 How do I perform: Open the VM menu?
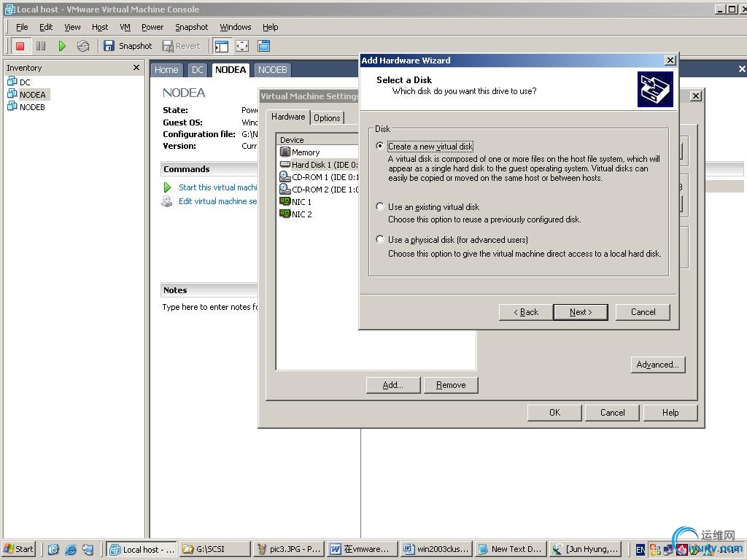click(125, 27)
